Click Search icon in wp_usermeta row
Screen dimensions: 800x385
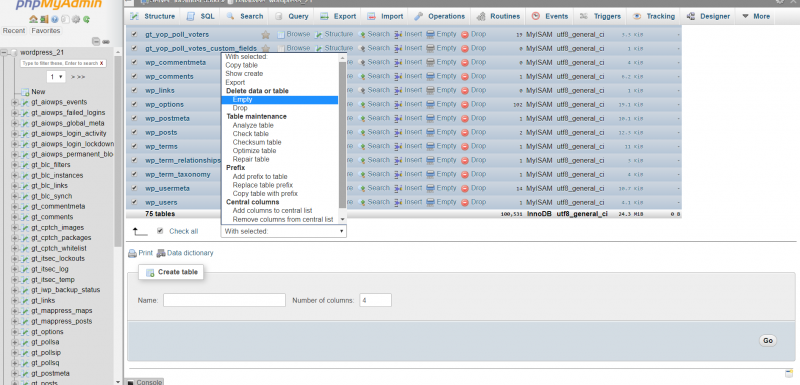[x=362, y=188]
